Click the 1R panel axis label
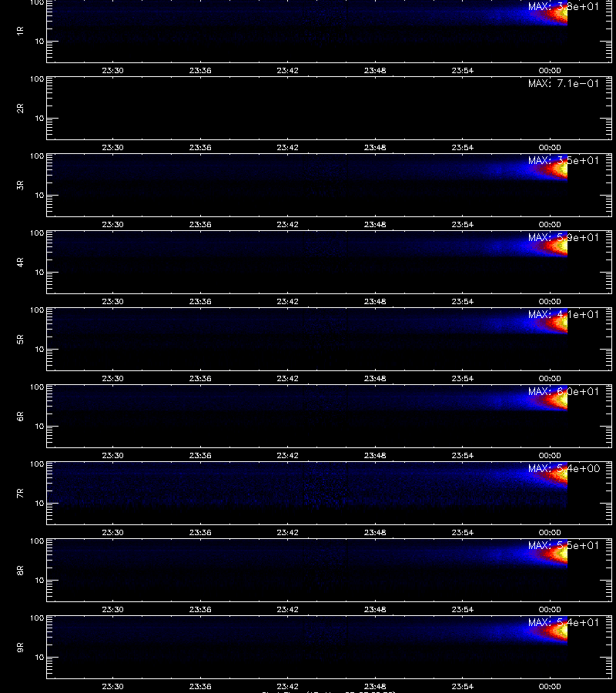Image resolution: width=616 pixels, height=693 pixels. point(20,31)
